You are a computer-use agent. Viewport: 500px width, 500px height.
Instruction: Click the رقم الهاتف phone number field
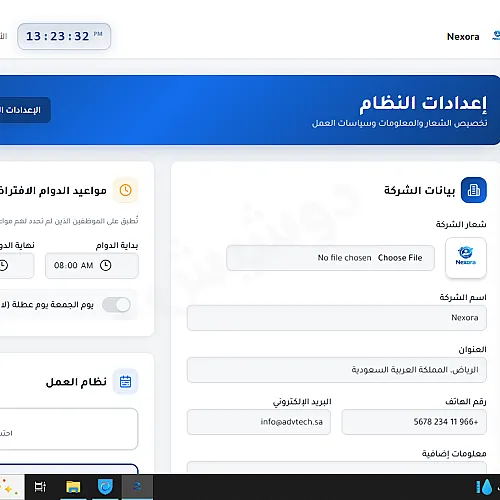coord(414,422)
